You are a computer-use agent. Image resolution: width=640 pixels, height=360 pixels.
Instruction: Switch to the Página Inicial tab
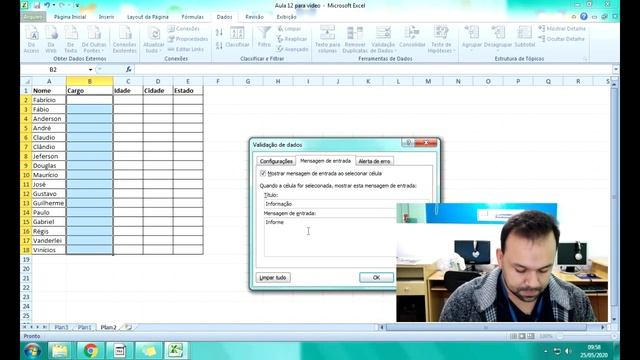(x=70, y=17)
